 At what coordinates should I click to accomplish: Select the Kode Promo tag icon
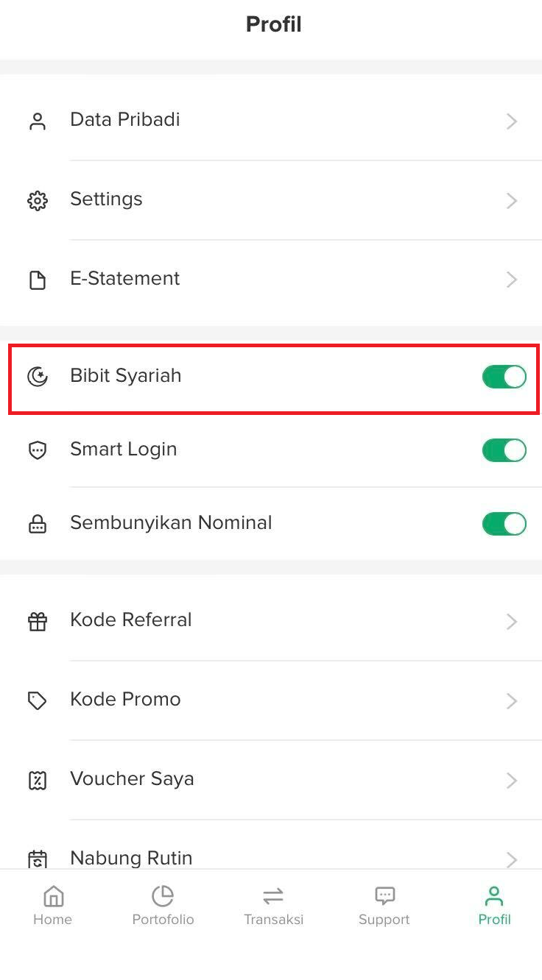[x=37, y=701]
